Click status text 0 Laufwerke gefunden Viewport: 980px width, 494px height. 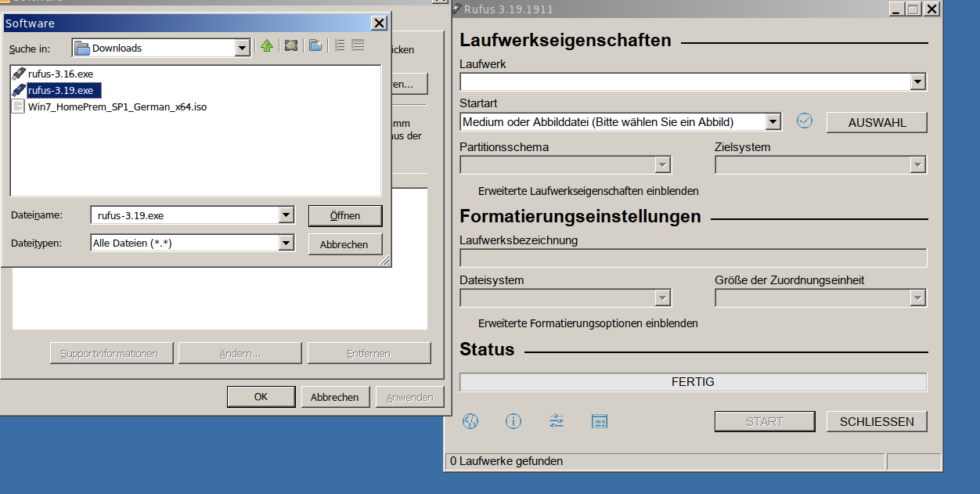[x=506, y=461]
